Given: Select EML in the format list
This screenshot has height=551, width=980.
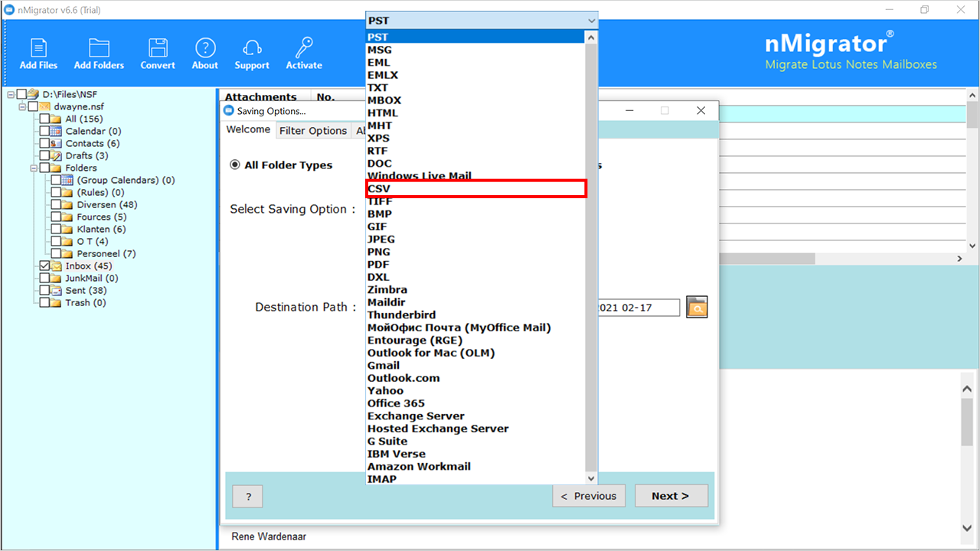Looking at the screenshot, I should 476,63.
